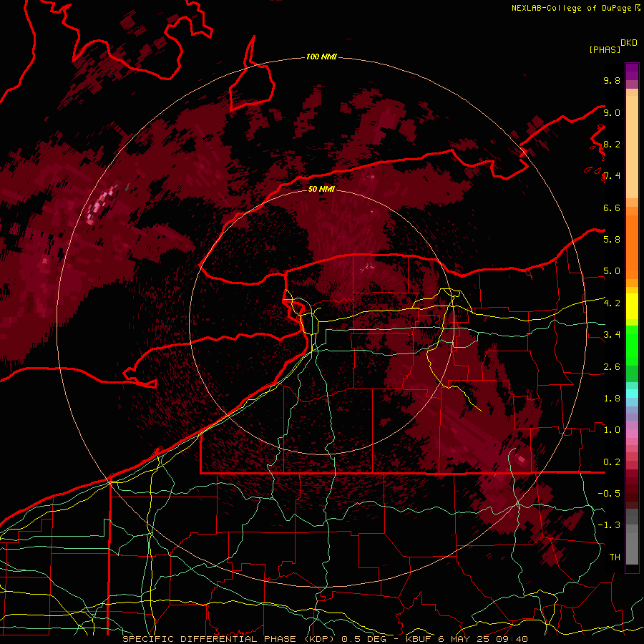
Task: Click the 6.6 value on the scale
Action: click(612, 208)
